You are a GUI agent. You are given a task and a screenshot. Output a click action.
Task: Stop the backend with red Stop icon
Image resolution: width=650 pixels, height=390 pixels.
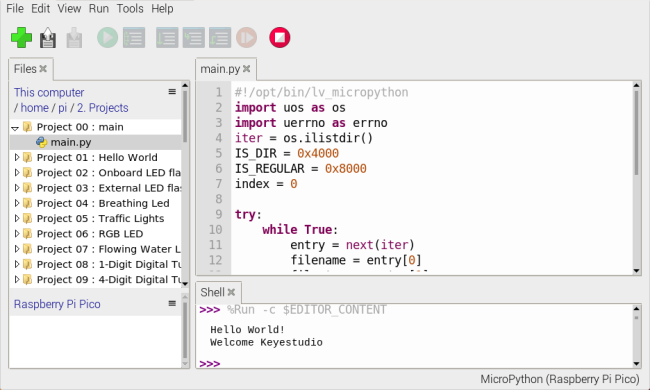[280, 38]
